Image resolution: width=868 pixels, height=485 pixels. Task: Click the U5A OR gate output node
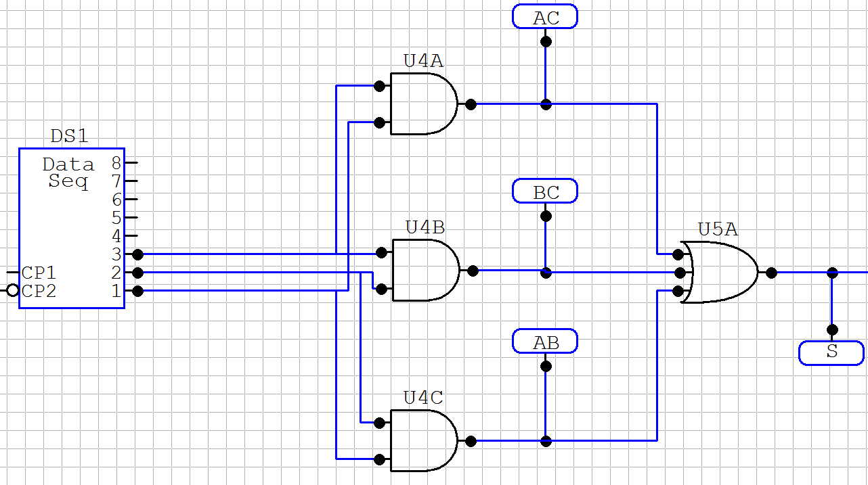click(x=771, y=273)
